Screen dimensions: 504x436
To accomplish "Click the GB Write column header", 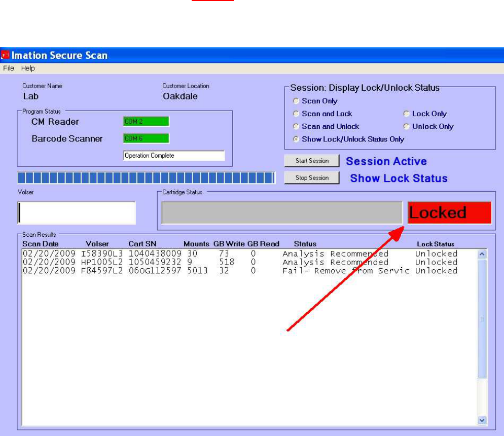I will (x=229, y=244).
